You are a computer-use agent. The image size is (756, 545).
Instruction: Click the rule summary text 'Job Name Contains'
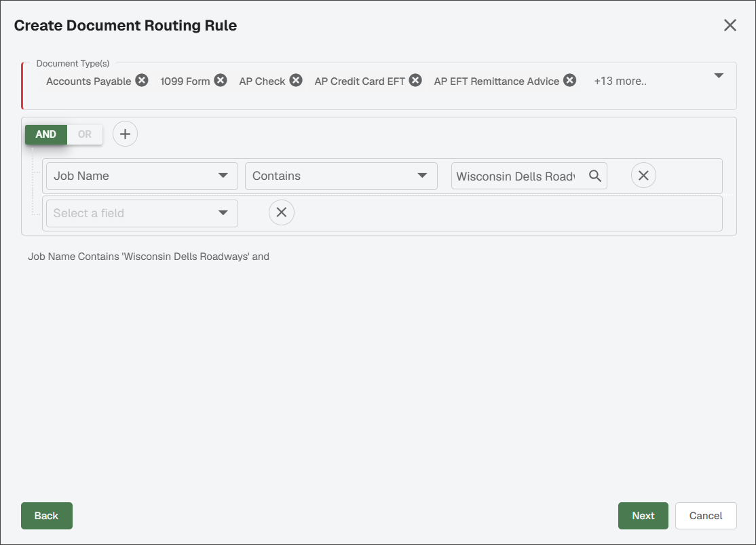[x=73, y=257]
